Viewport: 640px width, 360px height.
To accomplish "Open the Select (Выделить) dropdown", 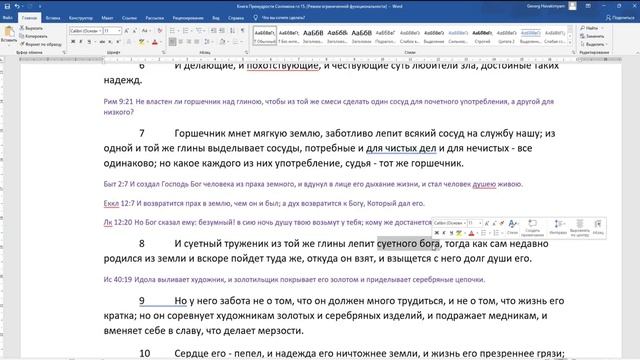I will click(593, 44).
